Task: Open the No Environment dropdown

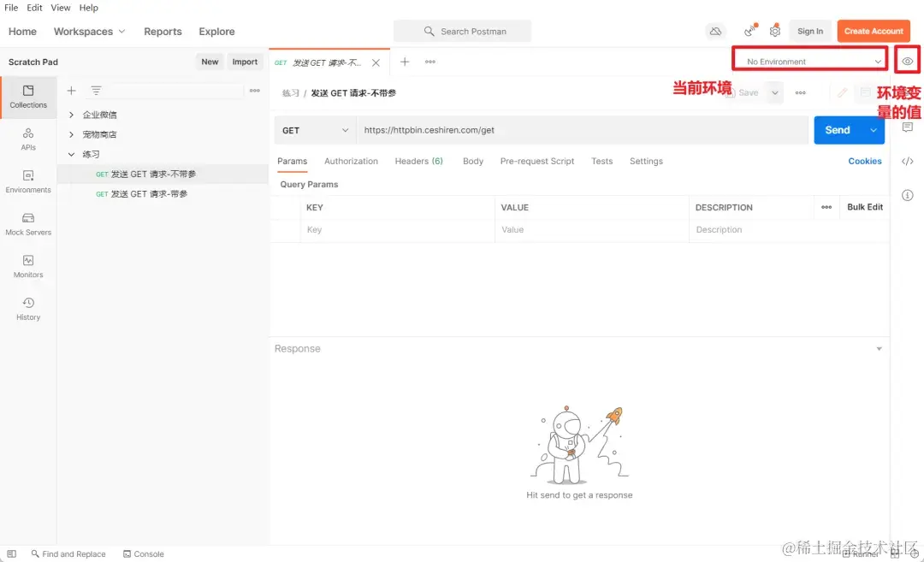Action: [810, 62]
